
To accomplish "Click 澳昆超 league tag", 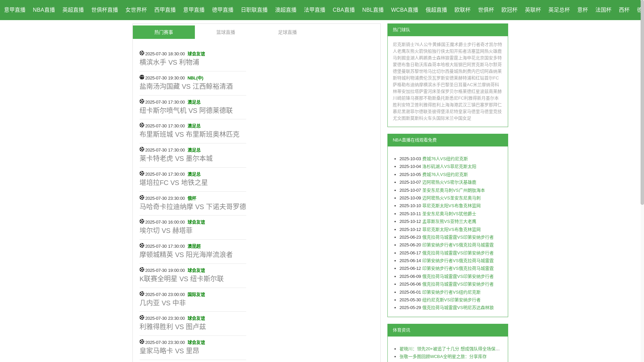I will pyautogui.click(x=194, y=246).
